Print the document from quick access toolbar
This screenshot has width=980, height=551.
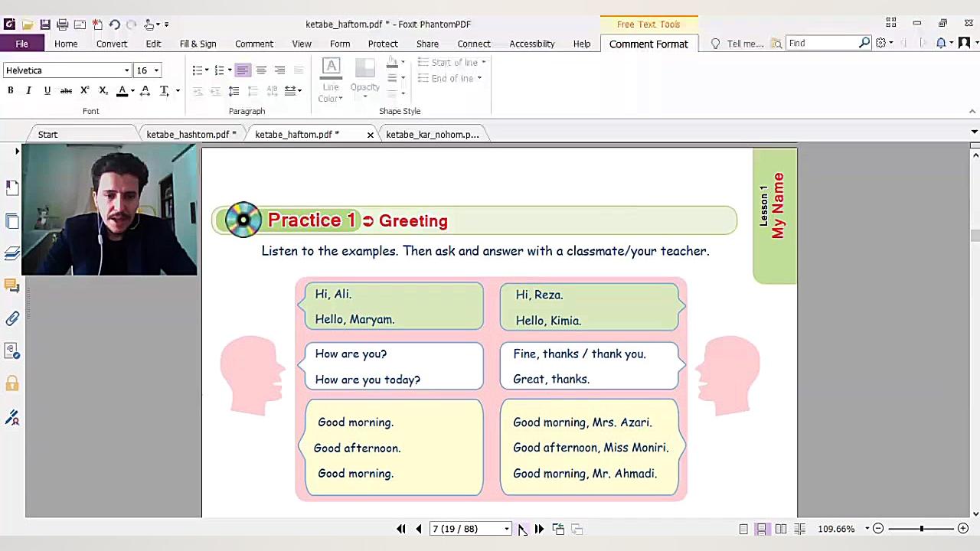tap(63, 24)
